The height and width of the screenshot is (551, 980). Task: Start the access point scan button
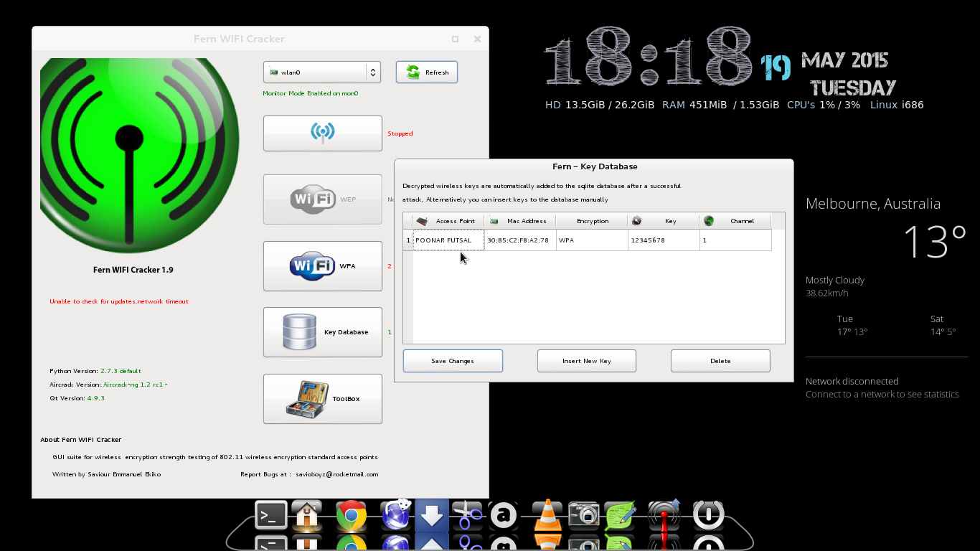click(x=322, y=133)
